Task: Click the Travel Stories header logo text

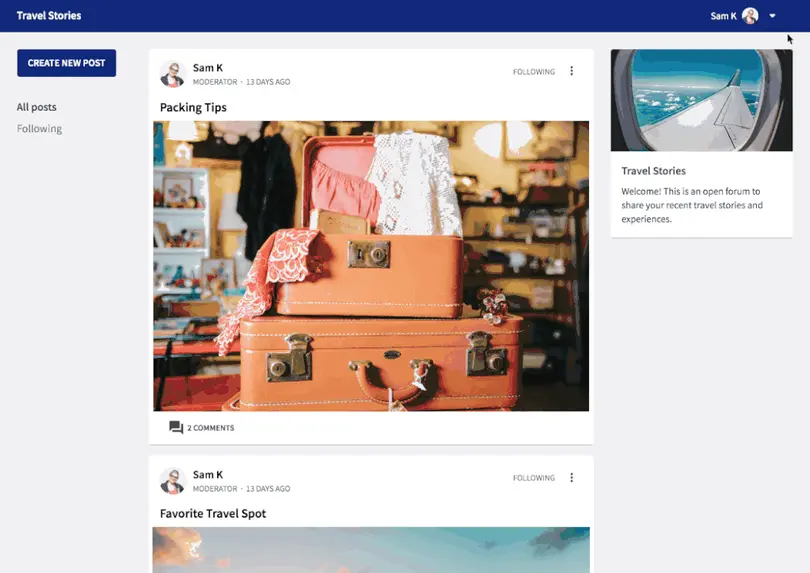Action: tap(49, 16)
